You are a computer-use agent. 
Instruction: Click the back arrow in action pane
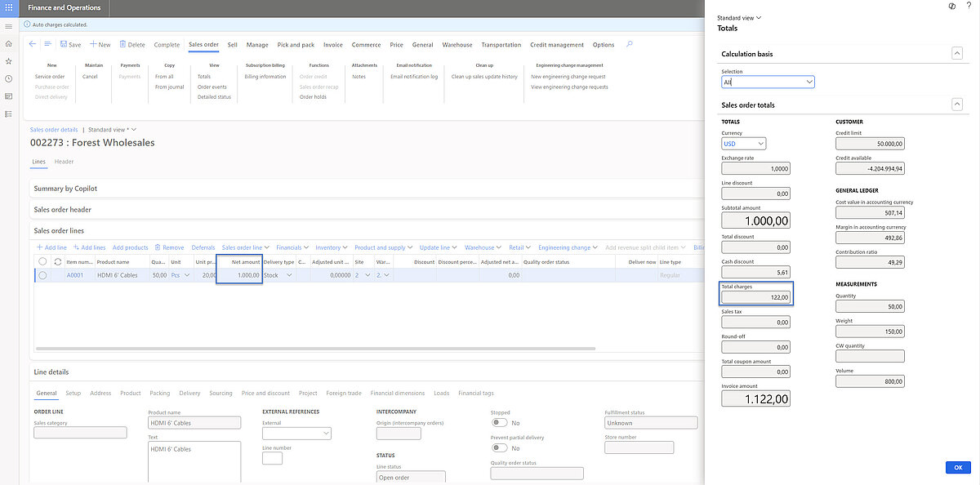tap(33, 44)
